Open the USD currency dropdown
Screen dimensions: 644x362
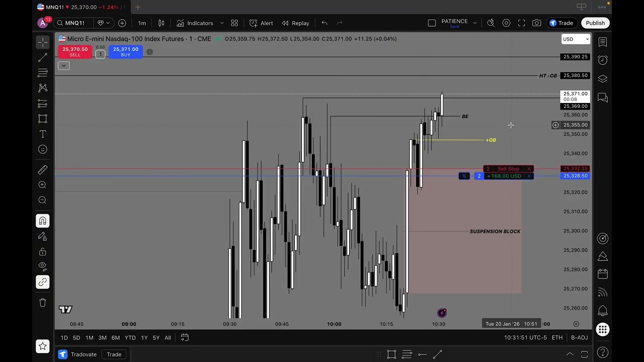point(576,39)
